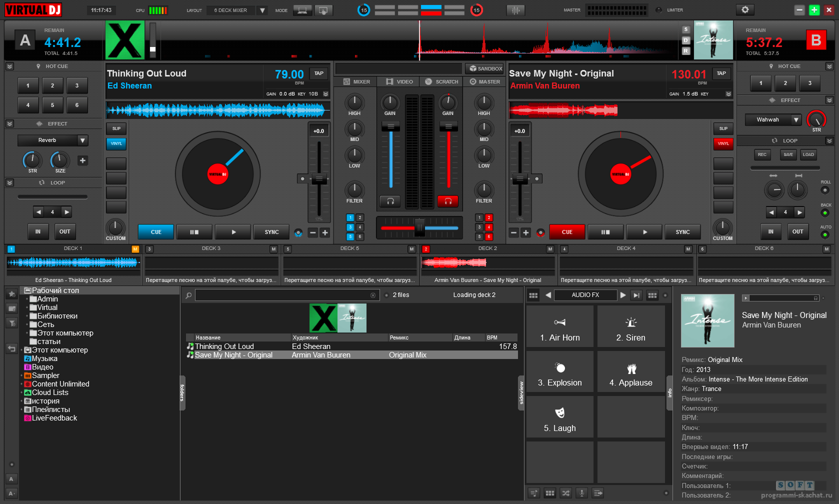Image resolution: width=839 pixels, height=504 pixels.
Task: Click SYNC on deck B
Action: pyautogui.click(x=682, y=232)
